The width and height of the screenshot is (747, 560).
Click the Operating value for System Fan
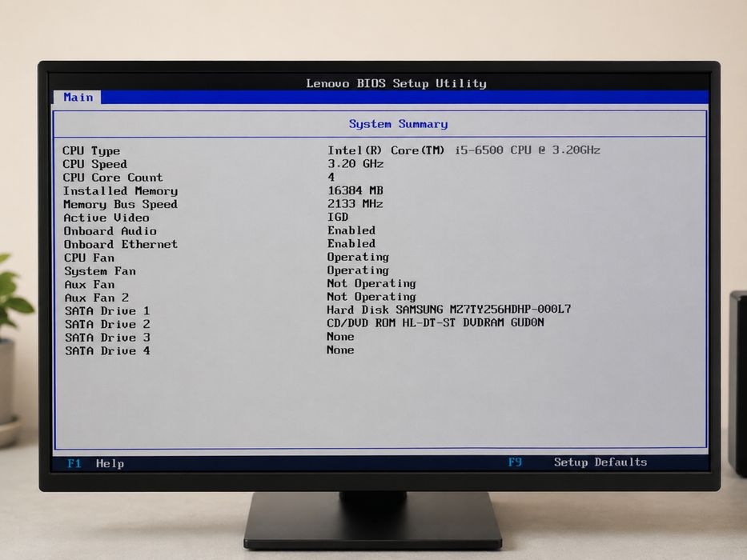click(x=358, y=270)
